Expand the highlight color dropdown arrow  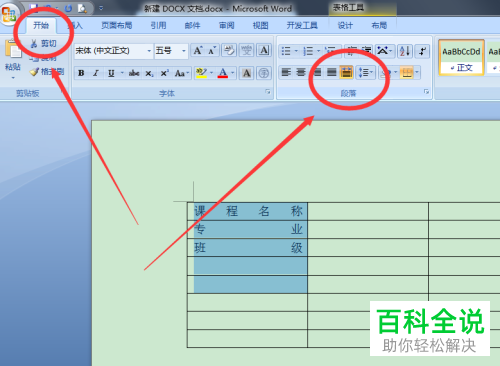pos(211,73)
